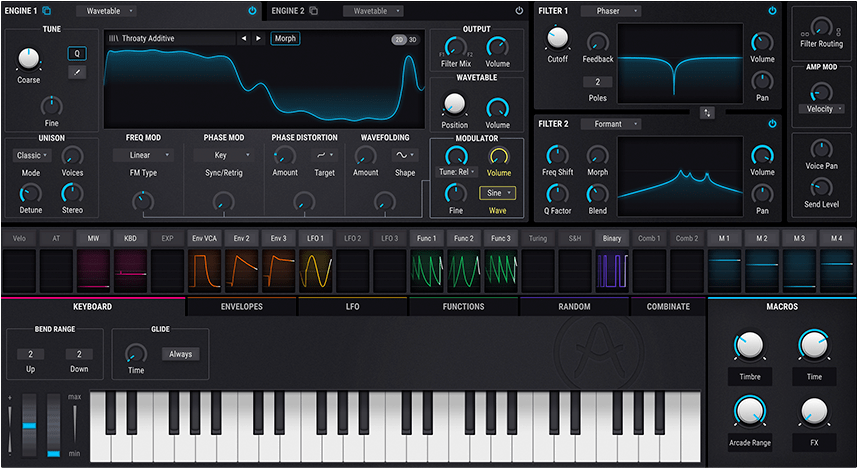857x468 pixels.
Task: Click the Glide Always button
Action: 181,354
